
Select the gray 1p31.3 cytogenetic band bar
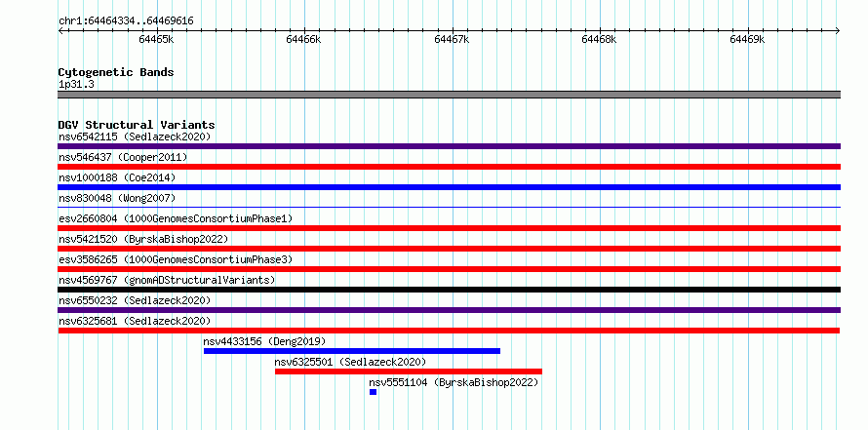[449, 95]
